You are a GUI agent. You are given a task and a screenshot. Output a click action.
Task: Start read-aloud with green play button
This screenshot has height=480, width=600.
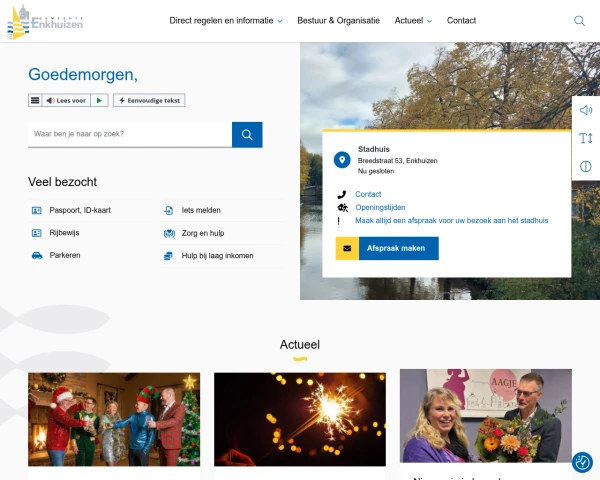click(x=99, y=100)
